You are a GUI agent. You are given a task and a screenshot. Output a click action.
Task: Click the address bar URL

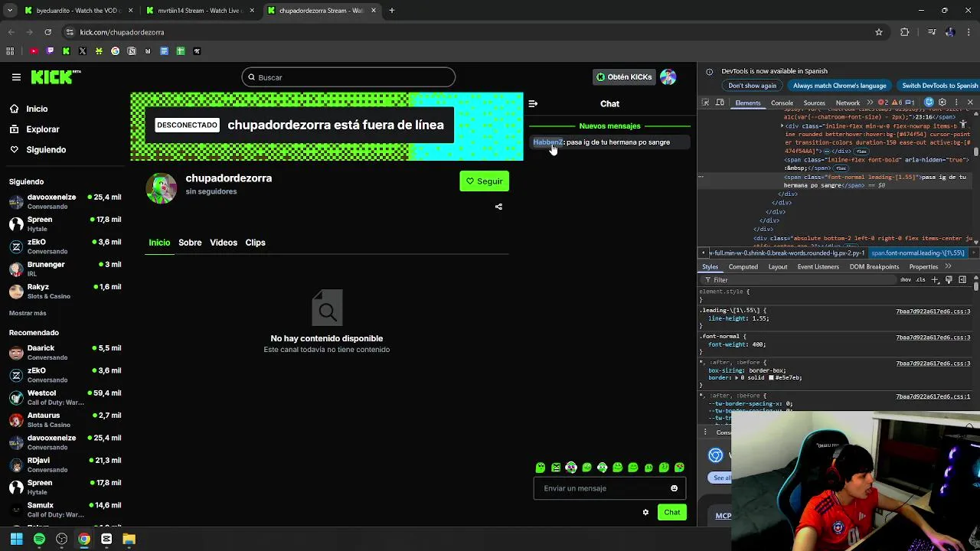[122, 32]
